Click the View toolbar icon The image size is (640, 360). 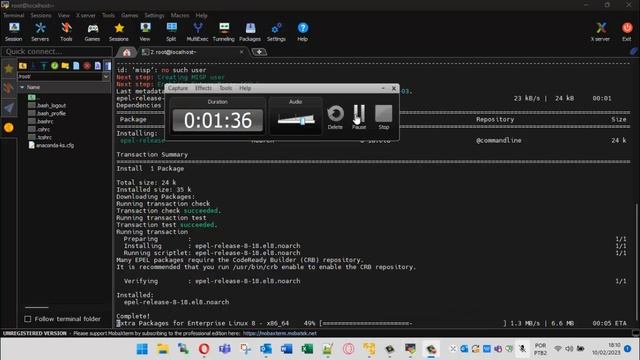click(x=145, y=32)
